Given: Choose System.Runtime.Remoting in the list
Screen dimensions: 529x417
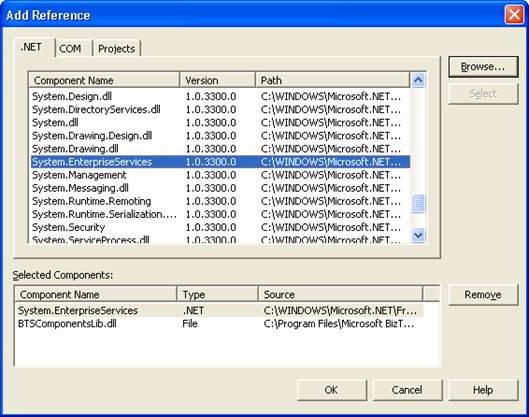Looking at the screenshot, I should pos(220,201).
